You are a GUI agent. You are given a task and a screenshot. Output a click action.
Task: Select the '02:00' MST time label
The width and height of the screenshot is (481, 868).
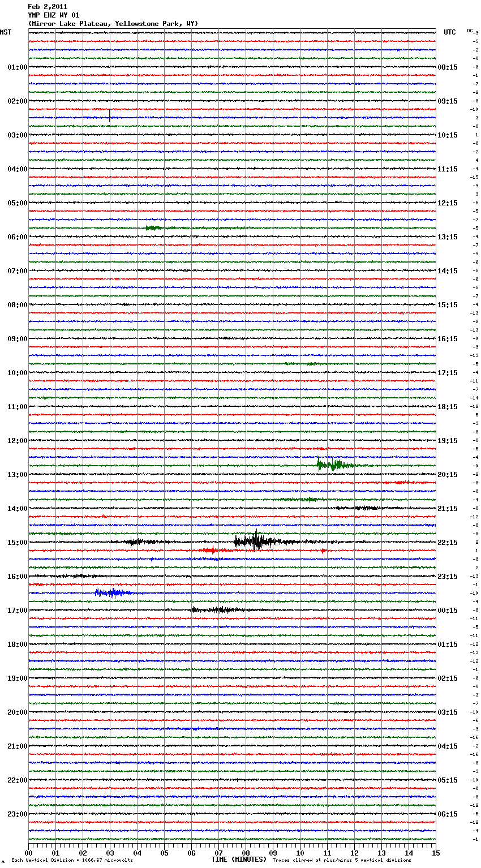click(18, 101)
